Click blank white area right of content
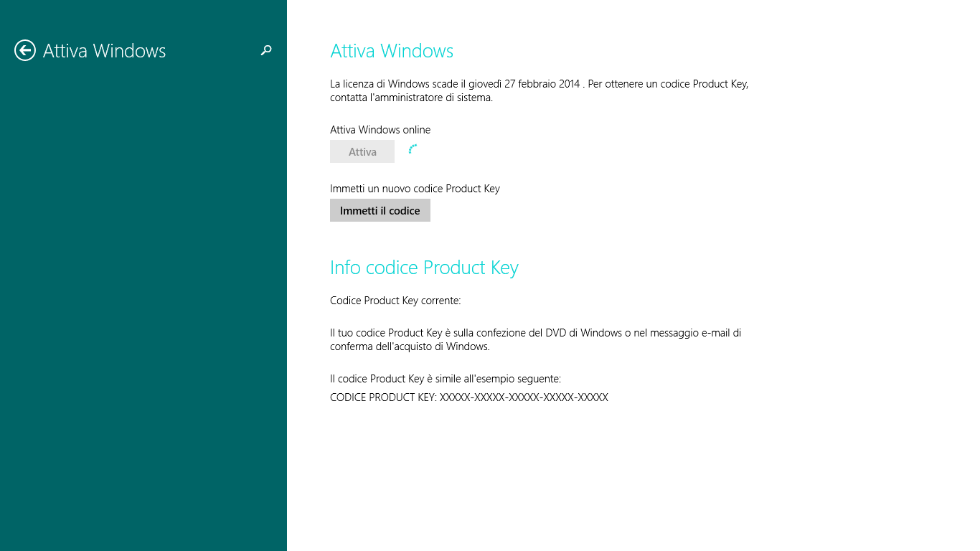The width and height of the screenshot is (980, 551). 861,287
